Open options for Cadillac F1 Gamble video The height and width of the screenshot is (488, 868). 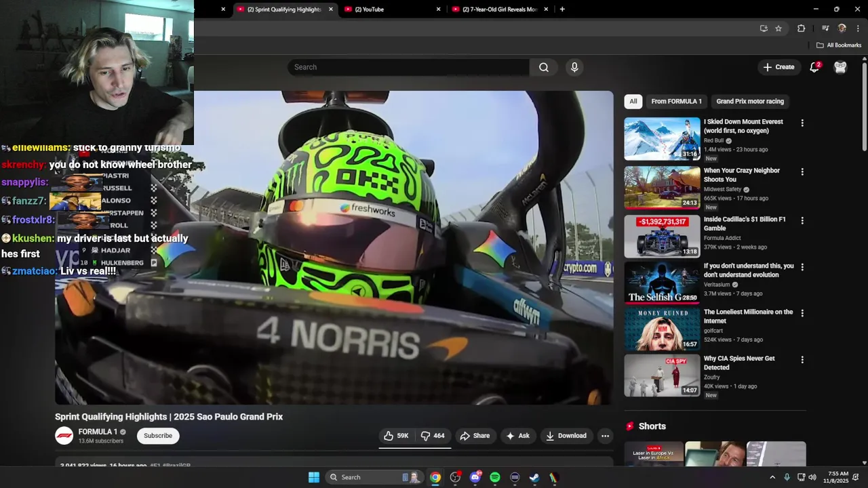pos(802,221)
